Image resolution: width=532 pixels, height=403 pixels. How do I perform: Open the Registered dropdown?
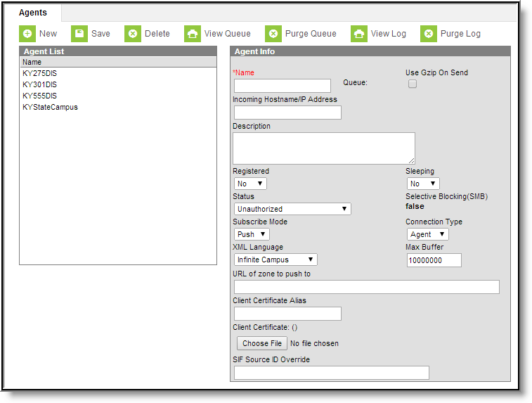[x=250, y=184]
